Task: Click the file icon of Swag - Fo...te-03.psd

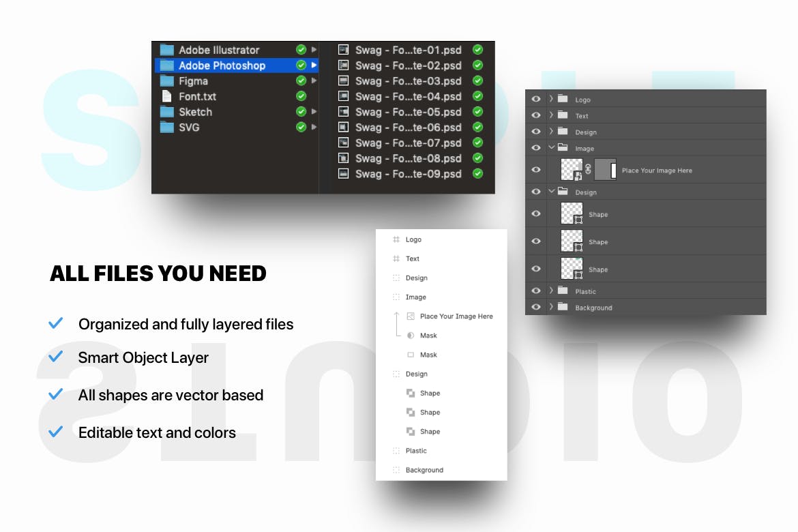Action: tap(344, 81)
